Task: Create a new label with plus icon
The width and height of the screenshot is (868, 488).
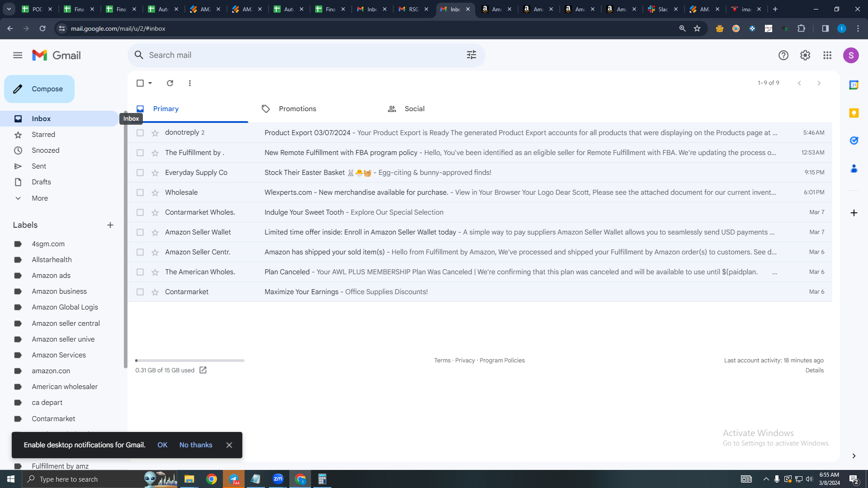Action: (110, 225)
